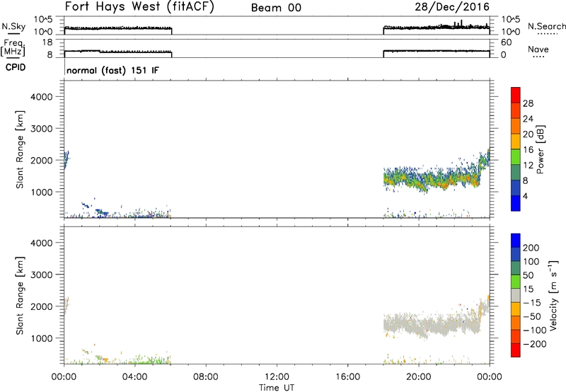Select the -50 to -100 orange Velocity swatch

coord(516,323)
